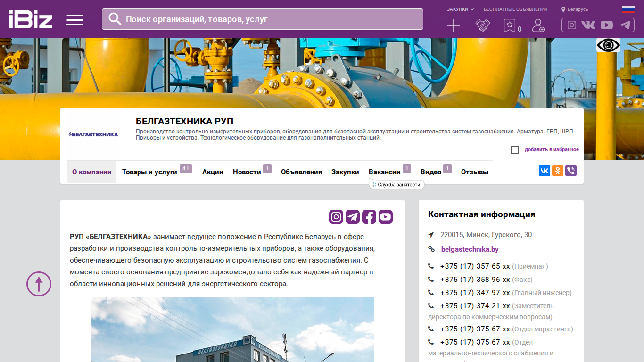Viewport: 644px width, 362px height.
Task: Switch to the Новости tab
Action: point(247,172)
